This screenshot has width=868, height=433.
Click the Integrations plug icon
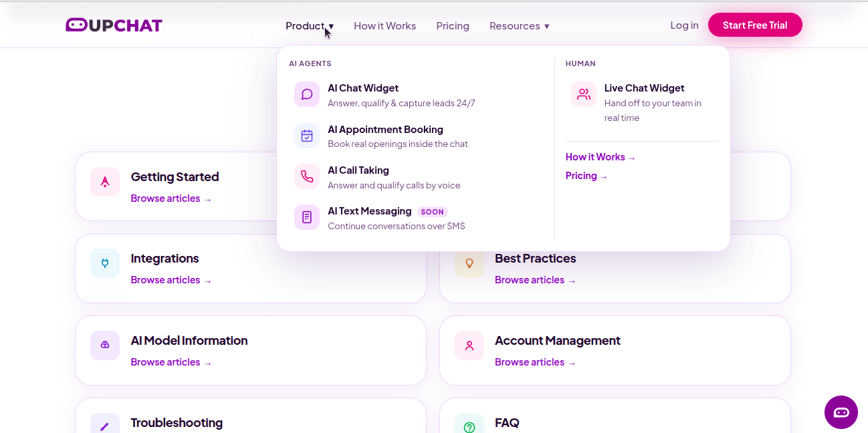pyautogui.click(x=105, y=263)
